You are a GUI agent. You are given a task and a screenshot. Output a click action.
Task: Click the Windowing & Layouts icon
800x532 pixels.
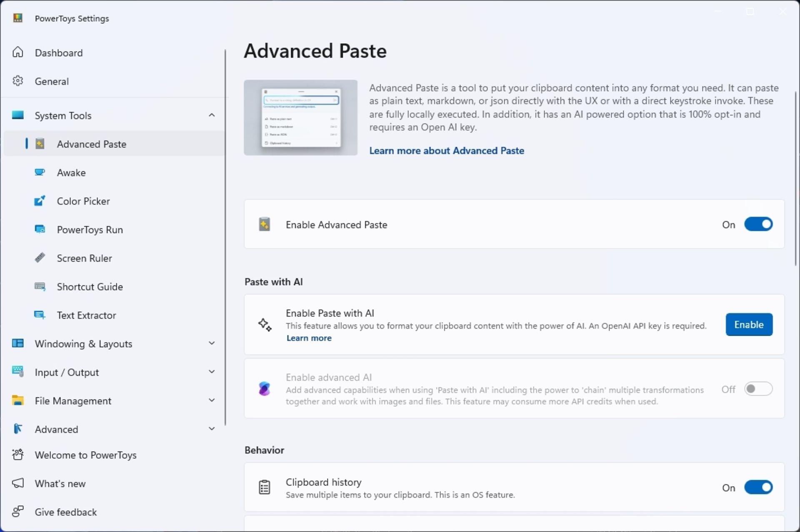(17, 343)
